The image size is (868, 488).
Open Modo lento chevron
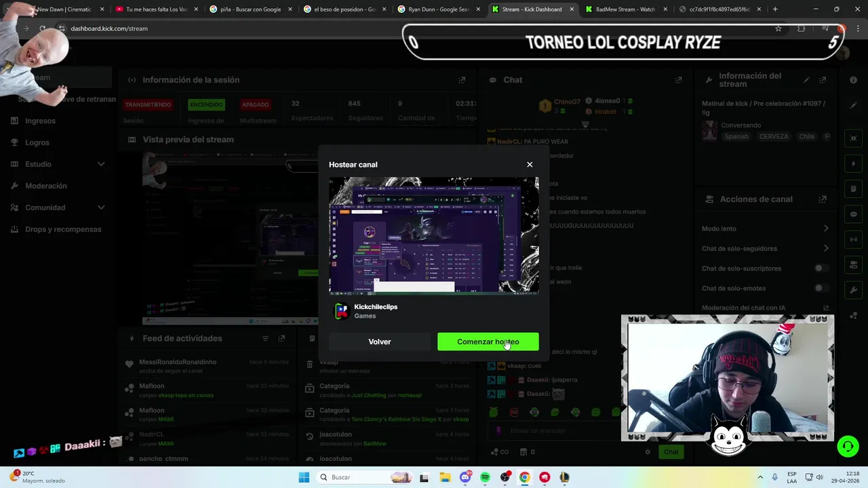coord(826,228)
